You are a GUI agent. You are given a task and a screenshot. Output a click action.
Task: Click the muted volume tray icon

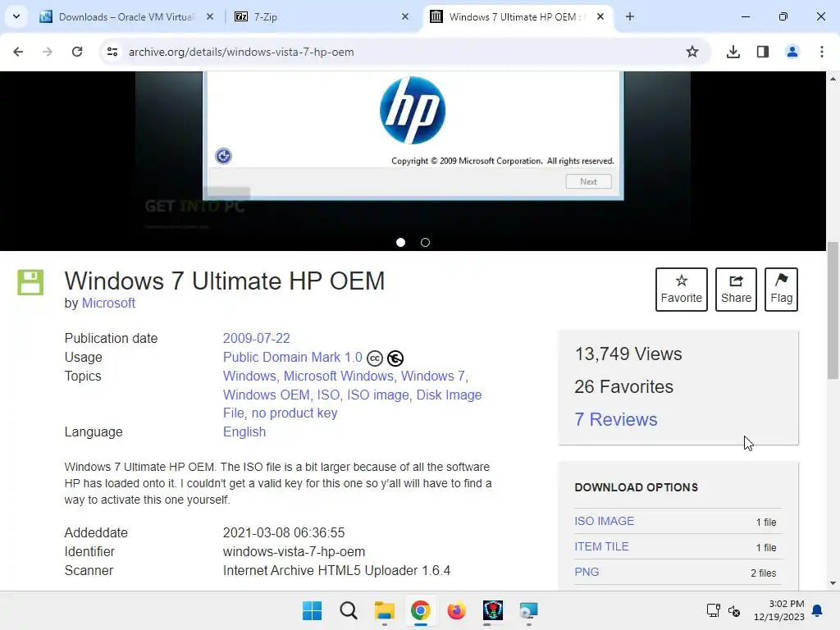coord(734,610)
